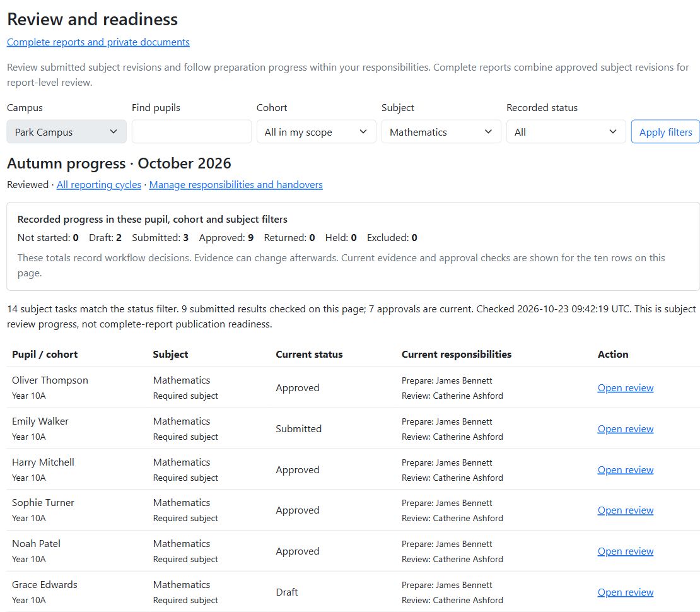Click the Submitted: 3 count
The width and height of the screenshot is (700, 612).
point(160,238)
